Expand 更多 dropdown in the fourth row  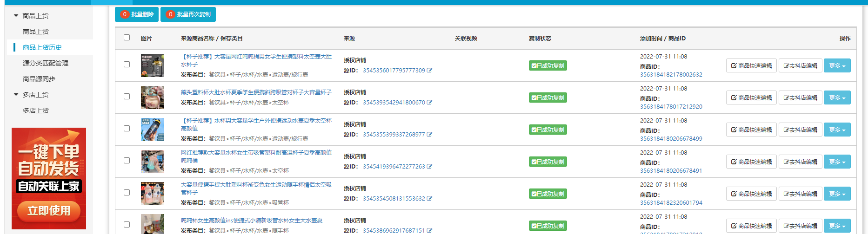[x=837, y=162]
